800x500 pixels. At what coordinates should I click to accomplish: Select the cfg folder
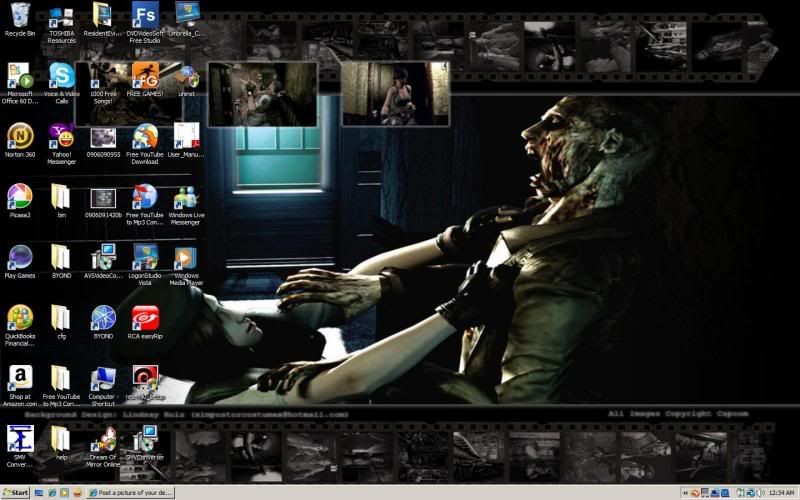[x=61, y=322]
